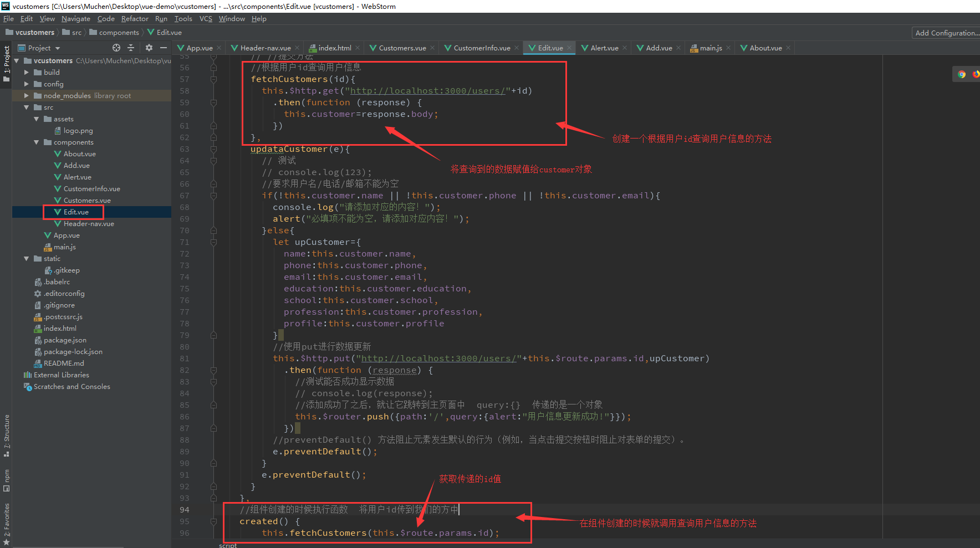
Task: Close the About.vue tab
Action: [788, 48]
